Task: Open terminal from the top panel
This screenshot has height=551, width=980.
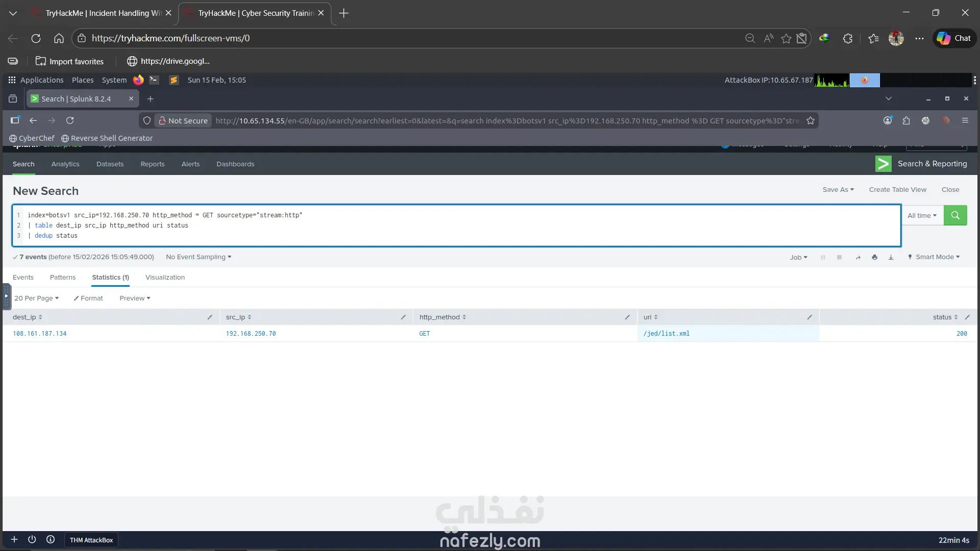Action: tap(154, 80)
